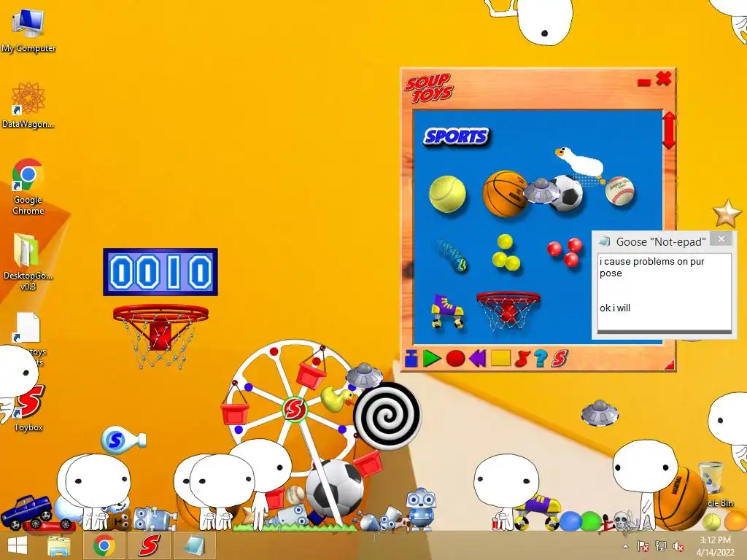
Task: Switch to the notepad taskbar button
Action: pos(193,545)
